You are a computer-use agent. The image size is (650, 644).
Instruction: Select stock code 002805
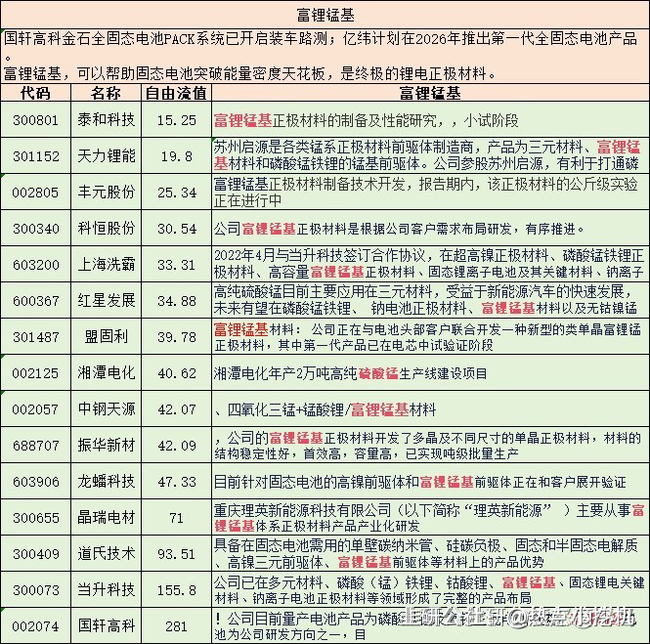(x=35, y=193)
